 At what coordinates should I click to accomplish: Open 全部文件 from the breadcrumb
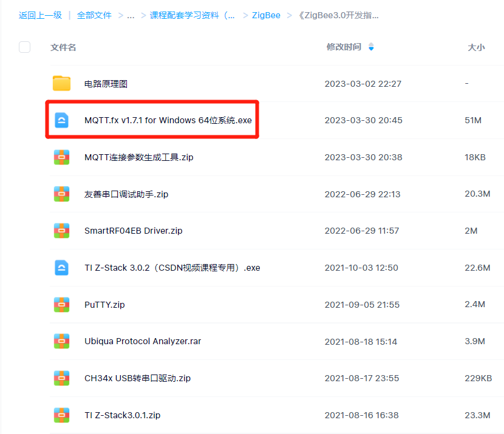(x=94, y=15)
